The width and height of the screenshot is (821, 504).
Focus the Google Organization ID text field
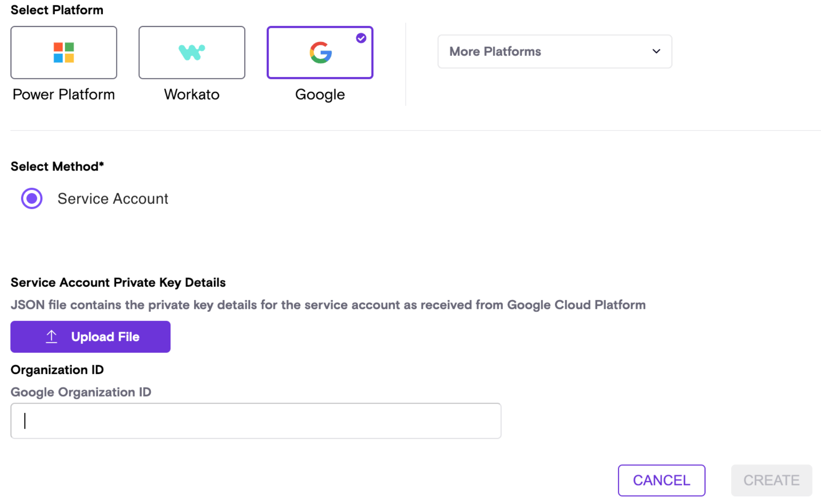(256, 421)
